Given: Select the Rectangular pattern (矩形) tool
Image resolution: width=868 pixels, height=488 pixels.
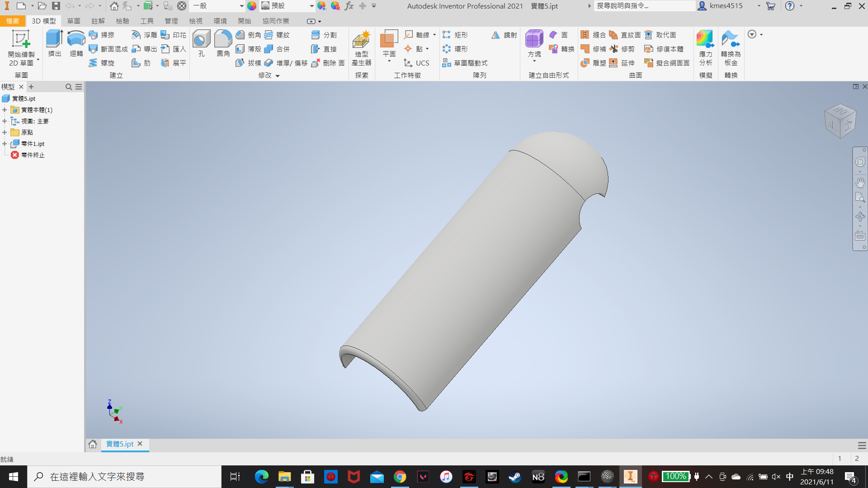Looking at the screenshot, I should point(455,35).
